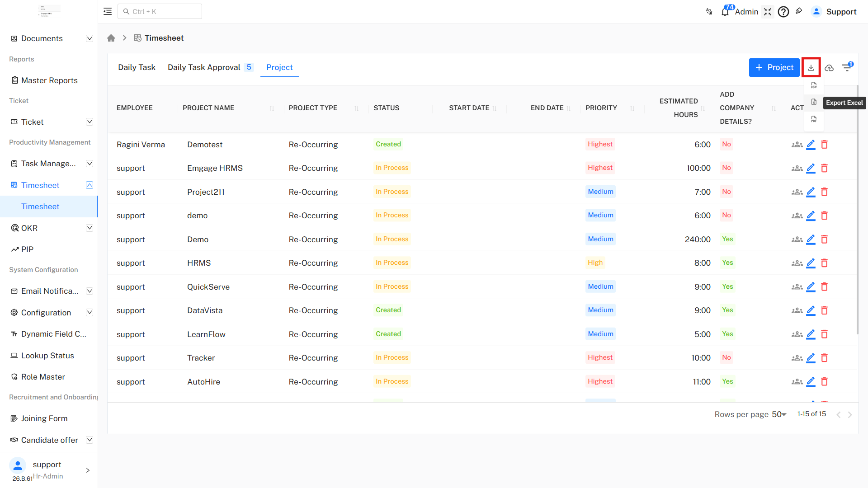Choose the Export CSV option
The width and height of the screenshot is (868, 488).
[x=814, y=85]
